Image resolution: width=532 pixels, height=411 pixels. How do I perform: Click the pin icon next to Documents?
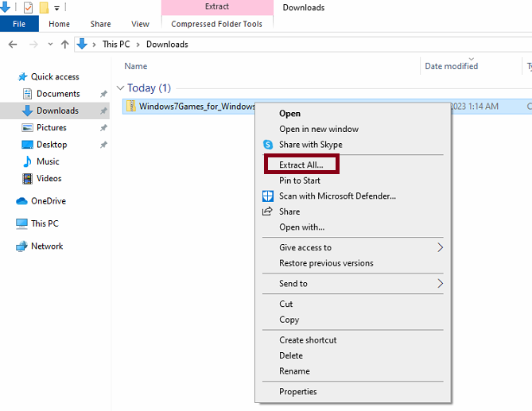103,94
